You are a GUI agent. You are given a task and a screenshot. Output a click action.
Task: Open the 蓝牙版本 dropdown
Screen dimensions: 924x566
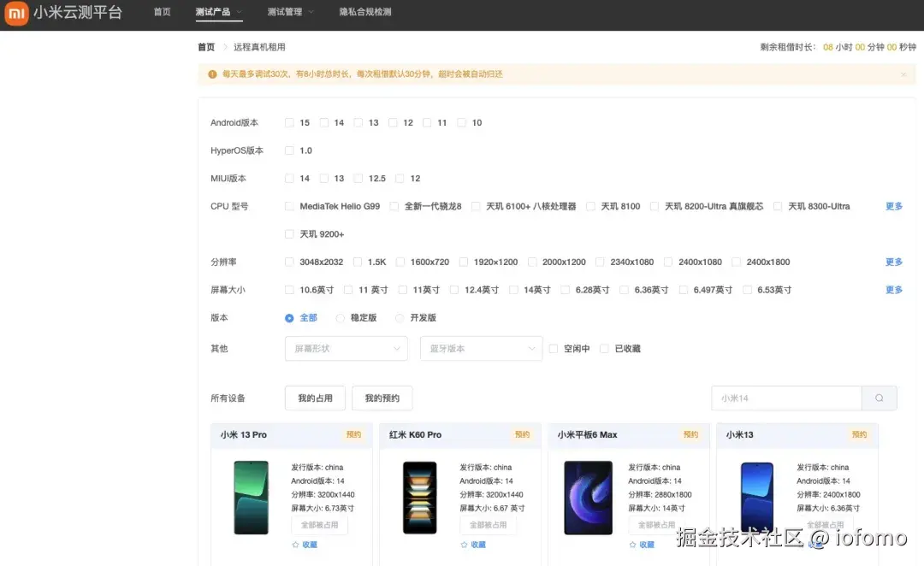pyautogui.click(x=481, y=348)
